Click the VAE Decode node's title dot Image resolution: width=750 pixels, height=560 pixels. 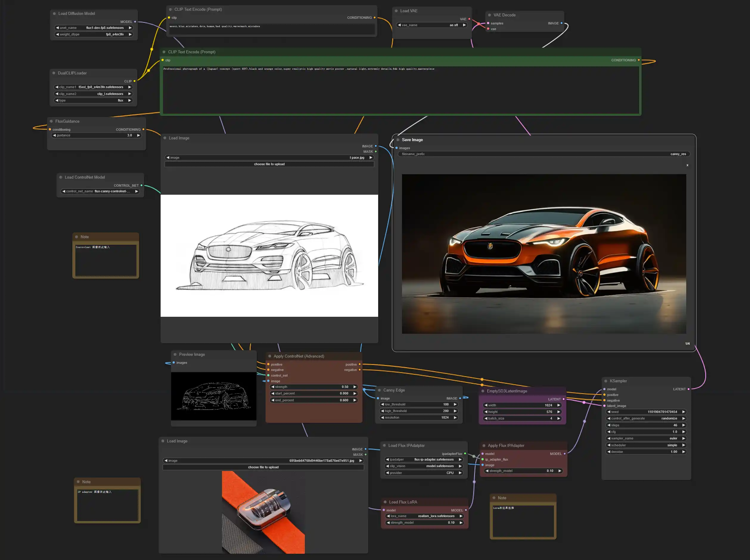point(490,15)
